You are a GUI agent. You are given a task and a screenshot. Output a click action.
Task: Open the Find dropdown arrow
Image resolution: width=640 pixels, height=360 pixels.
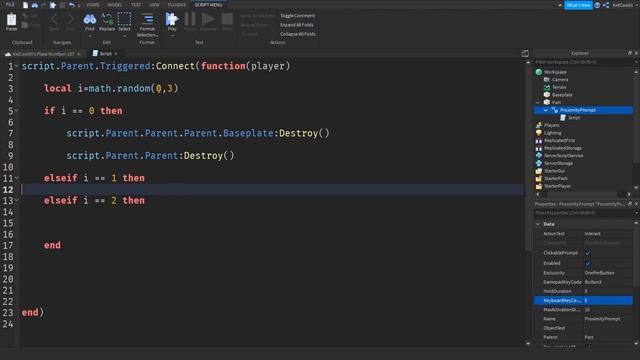click(90, 36)
